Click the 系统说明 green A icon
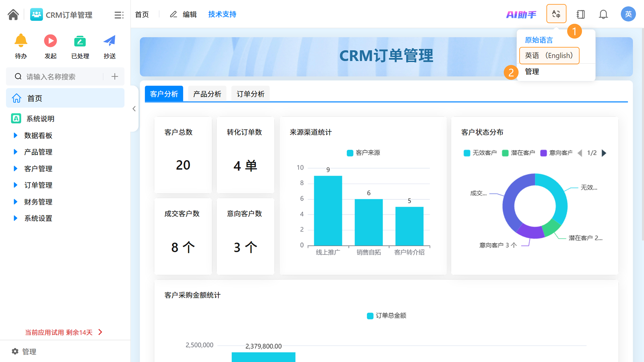 tap(16, 118)
